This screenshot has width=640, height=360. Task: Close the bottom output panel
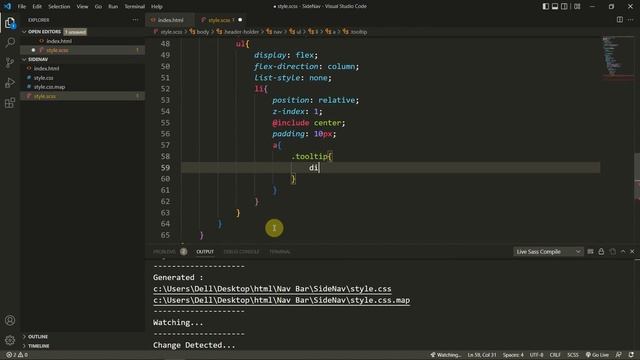coord(632,252)
